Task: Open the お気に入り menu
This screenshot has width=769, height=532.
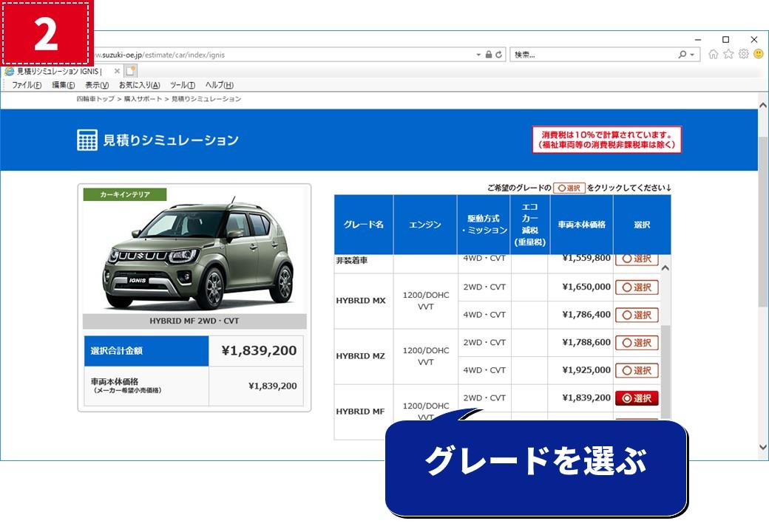Action: (139, 85)
